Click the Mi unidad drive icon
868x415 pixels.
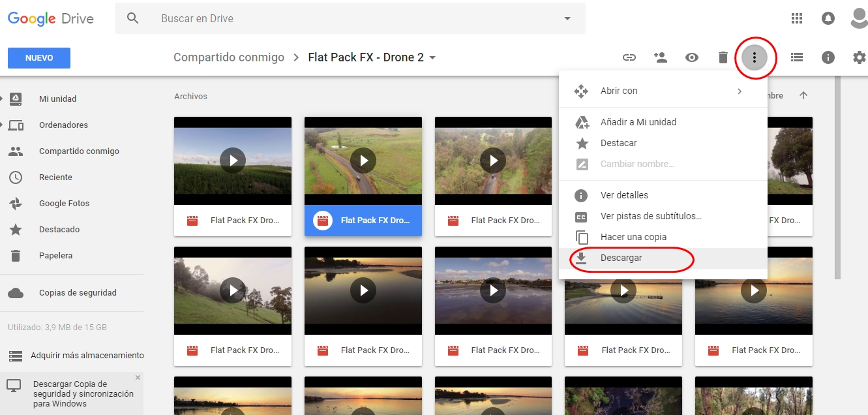coord(16,99)
